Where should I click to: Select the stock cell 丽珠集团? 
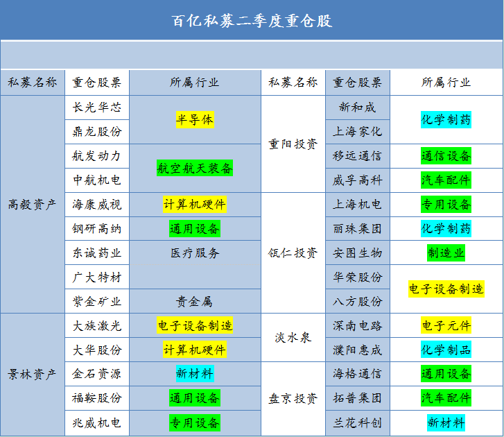pos(358,229)
